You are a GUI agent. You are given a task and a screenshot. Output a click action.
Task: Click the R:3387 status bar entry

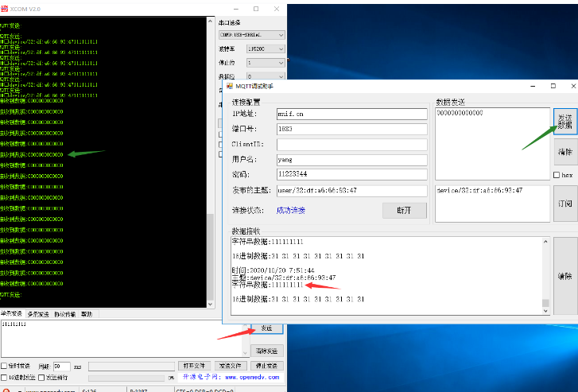click(138, 390)
